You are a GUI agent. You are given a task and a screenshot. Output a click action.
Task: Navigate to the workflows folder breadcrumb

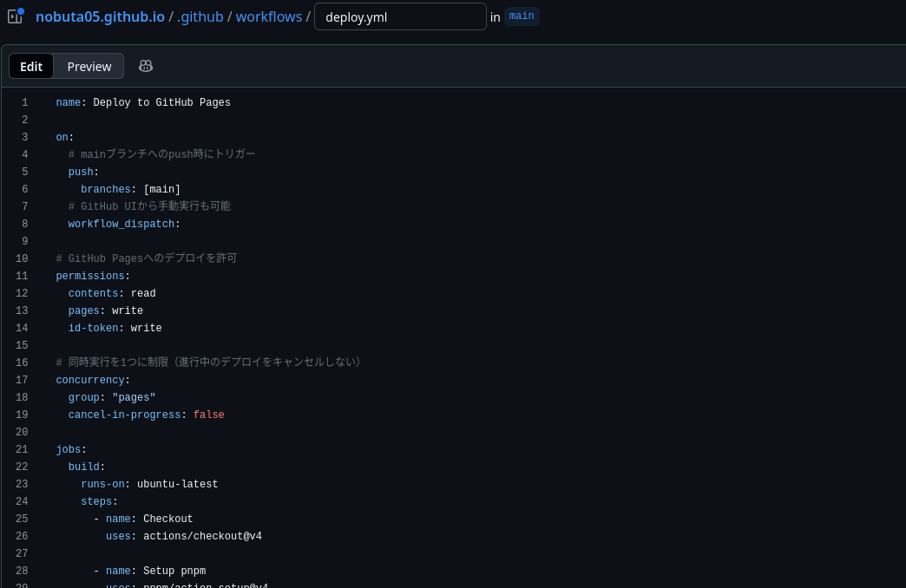(269, 16)
